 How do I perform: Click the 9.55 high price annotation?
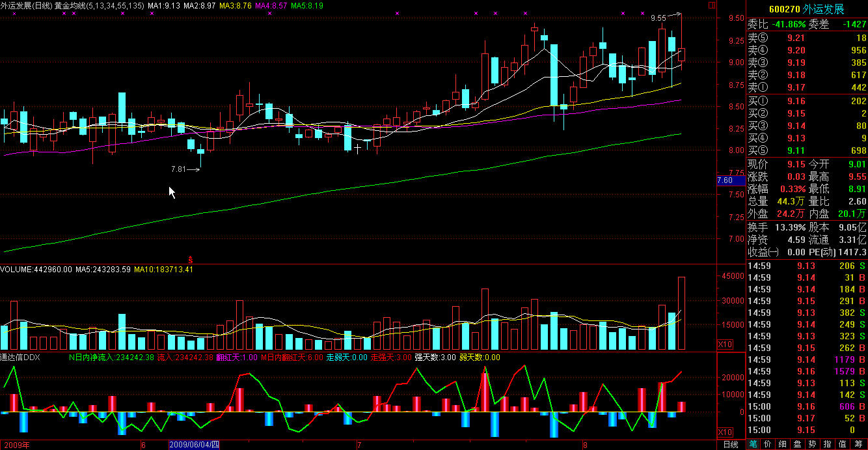point(658,18)
